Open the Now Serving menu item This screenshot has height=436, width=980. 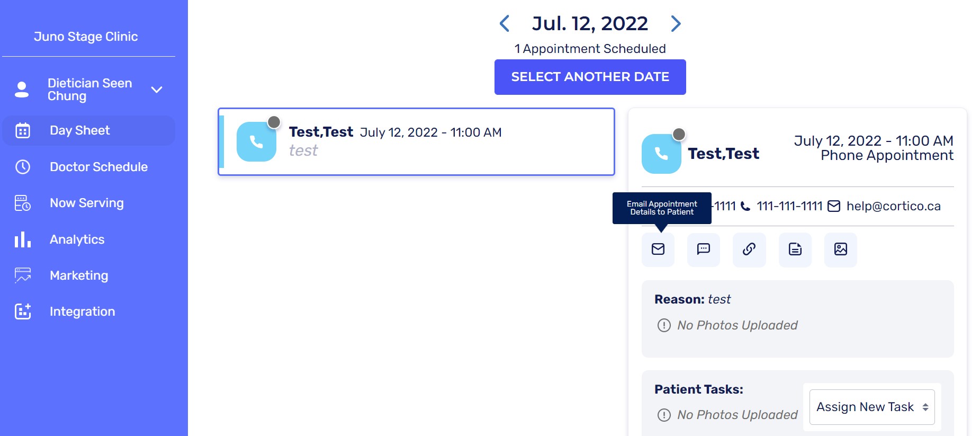click(x=86, y=203)
